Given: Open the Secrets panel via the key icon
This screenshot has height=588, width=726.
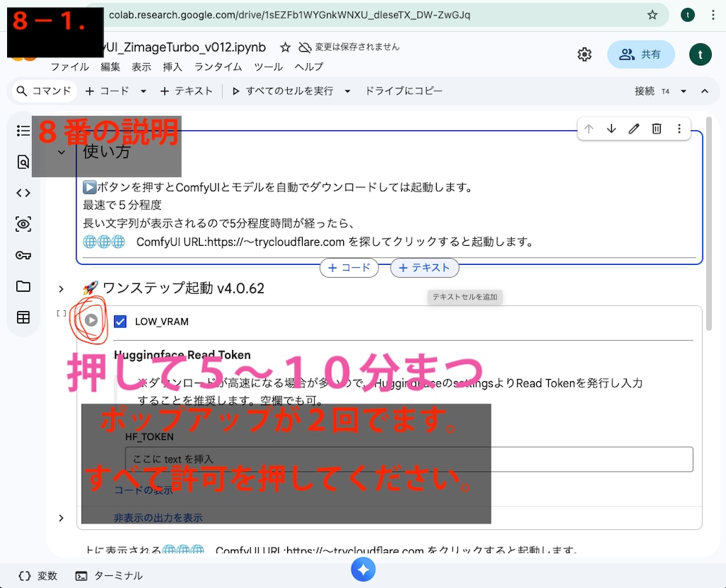Looking at the screenshot, I should click(23, 255).
